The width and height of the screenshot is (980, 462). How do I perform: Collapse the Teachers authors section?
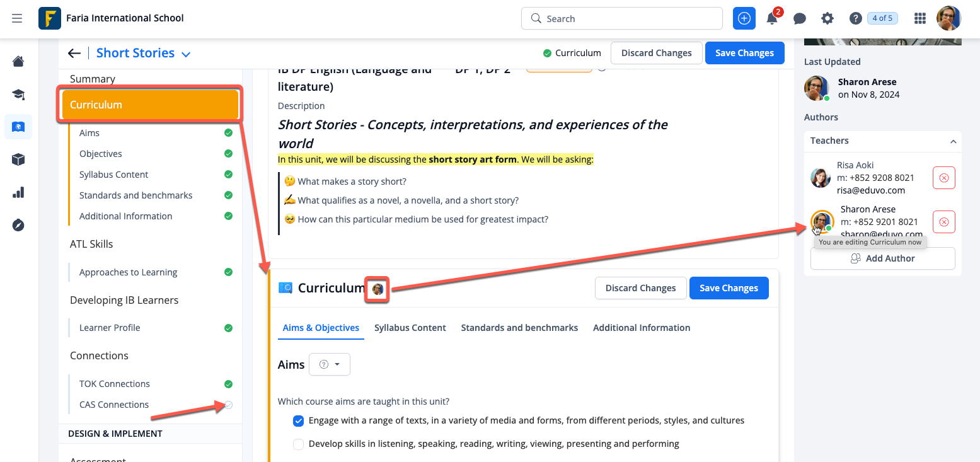[953, 141]
